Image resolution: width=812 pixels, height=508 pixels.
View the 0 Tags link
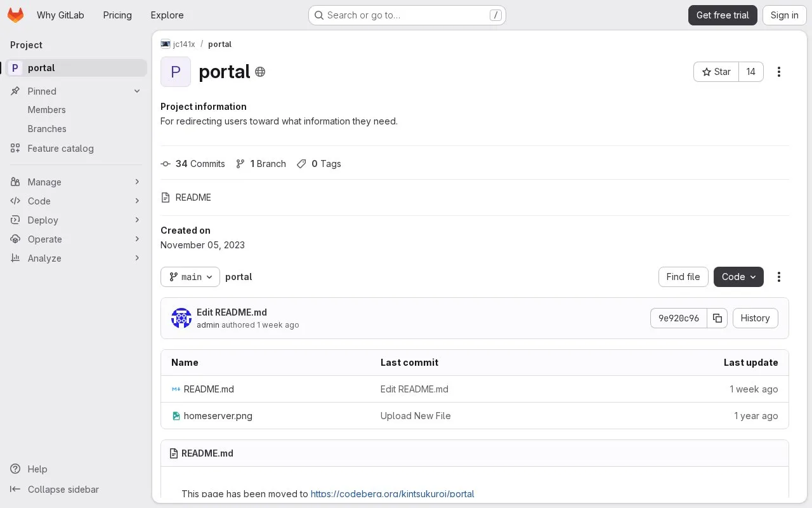click(319, 164)
